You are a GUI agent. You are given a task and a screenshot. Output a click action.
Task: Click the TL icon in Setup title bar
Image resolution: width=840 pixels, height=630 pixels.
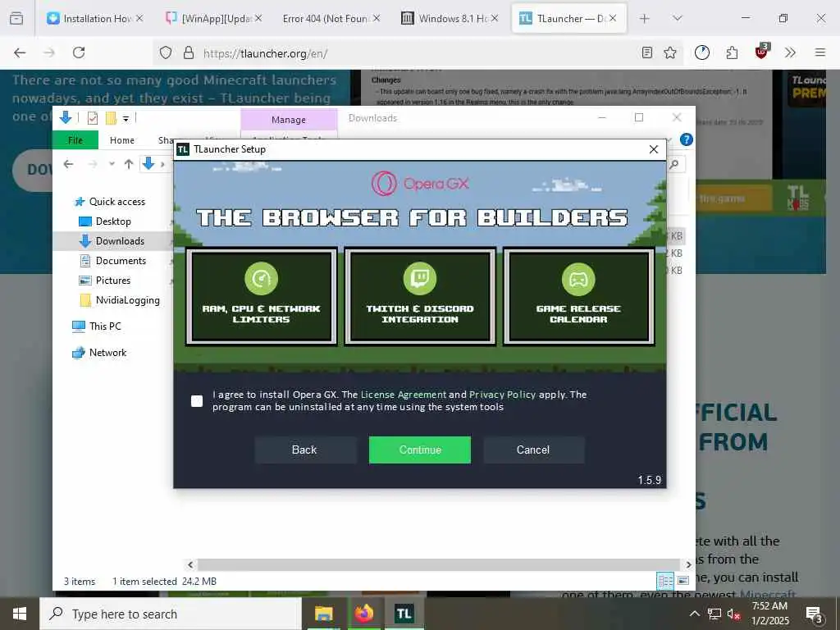[x=183, y=149]
